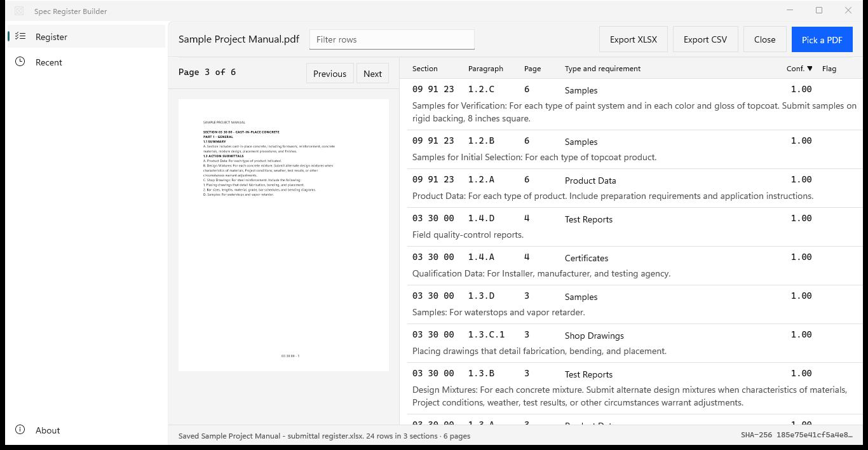
Task: Click the SHA-256 hash in the status bar
Action: pos(798,435)
